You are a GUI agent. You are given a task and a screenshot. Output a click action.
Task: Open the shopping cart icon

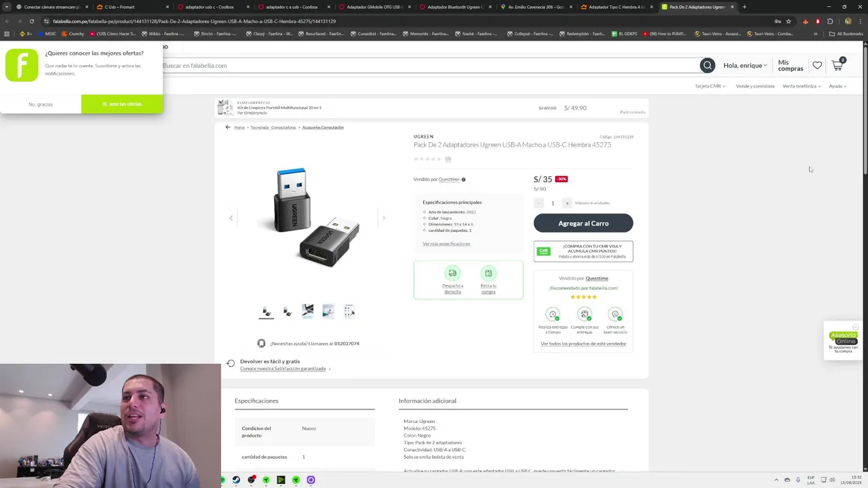(837, 65)
